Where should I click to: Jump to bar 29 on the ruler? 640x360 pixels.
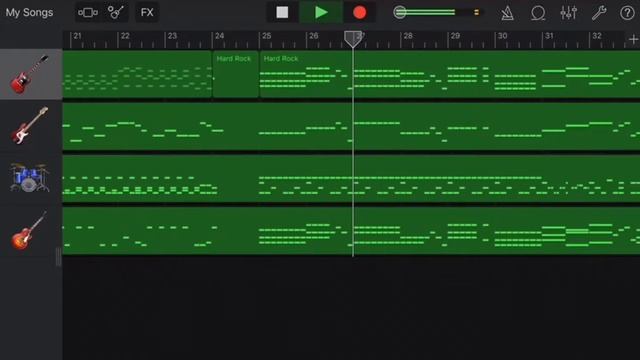[455, 36]
